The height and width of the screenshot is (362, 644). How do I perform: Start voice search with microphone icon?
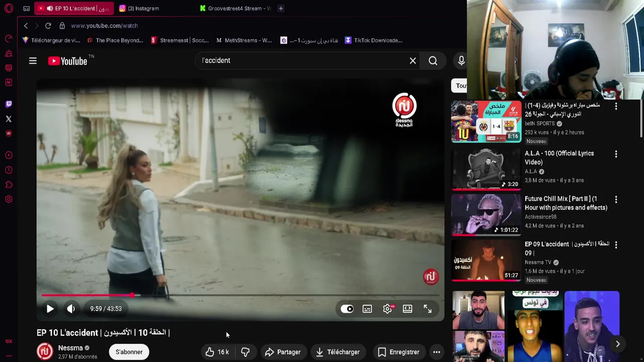461,61
